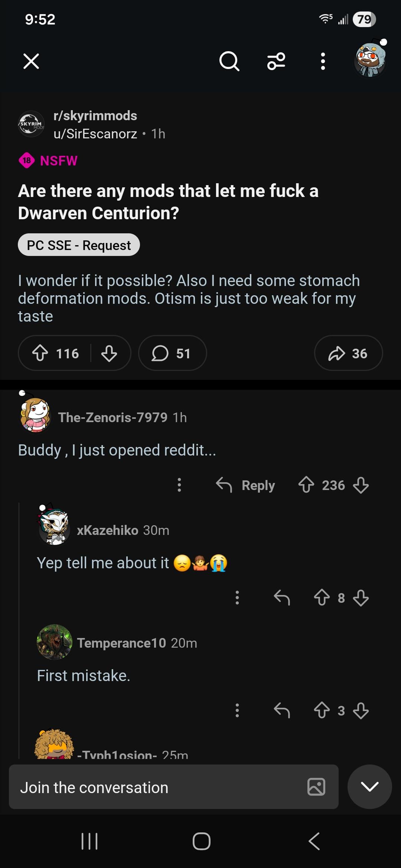401x868 pixels.
Task: Attach an image to your comment
Action: (316, 787)
